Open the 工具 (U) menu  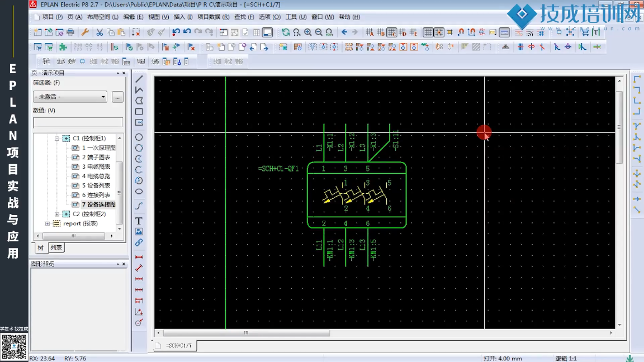tap(296, 17)
